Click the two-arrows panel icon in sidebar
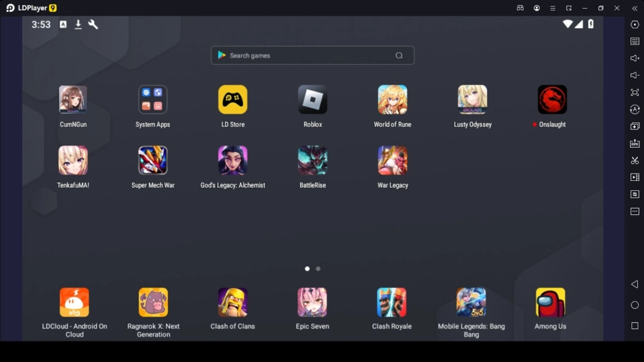Image resolution: width=644 pixels, height=362 pixels. (635, 194)
